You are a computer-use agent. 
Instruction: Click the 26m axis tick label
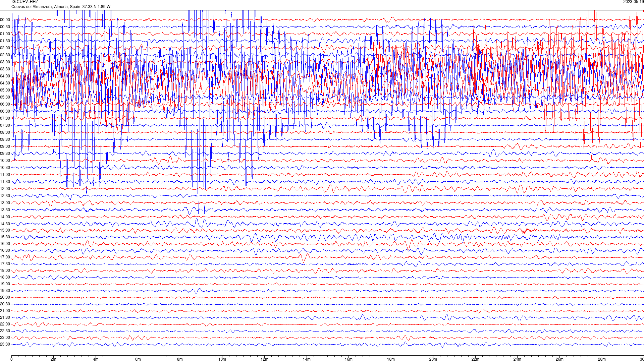point(559,360)
